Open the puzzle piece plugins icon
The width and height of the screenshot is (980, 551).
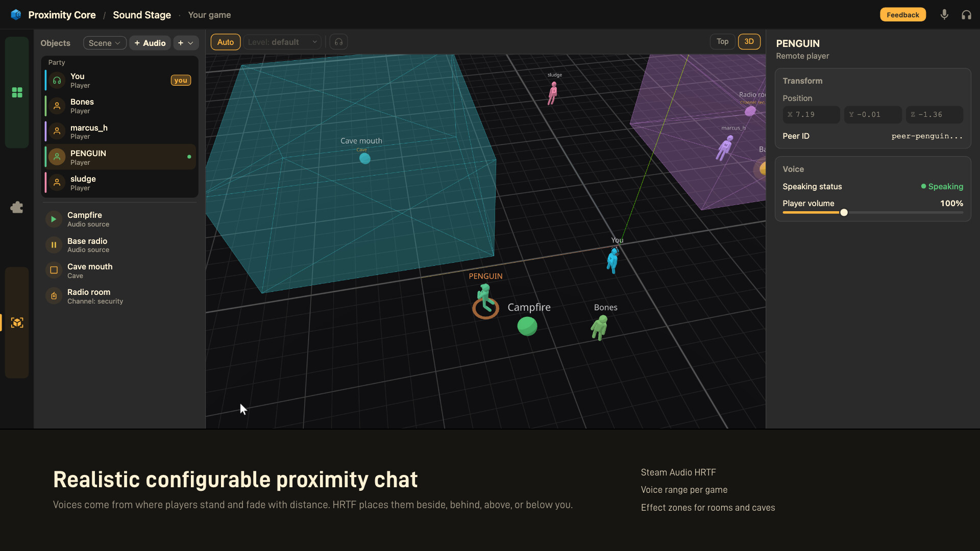(x=17, y=207)
